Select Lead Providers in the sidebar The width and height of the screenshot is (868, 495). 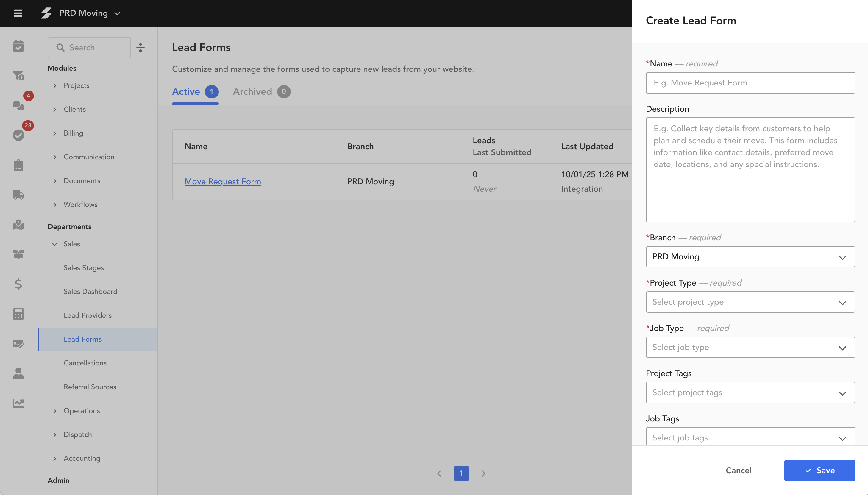88,315
